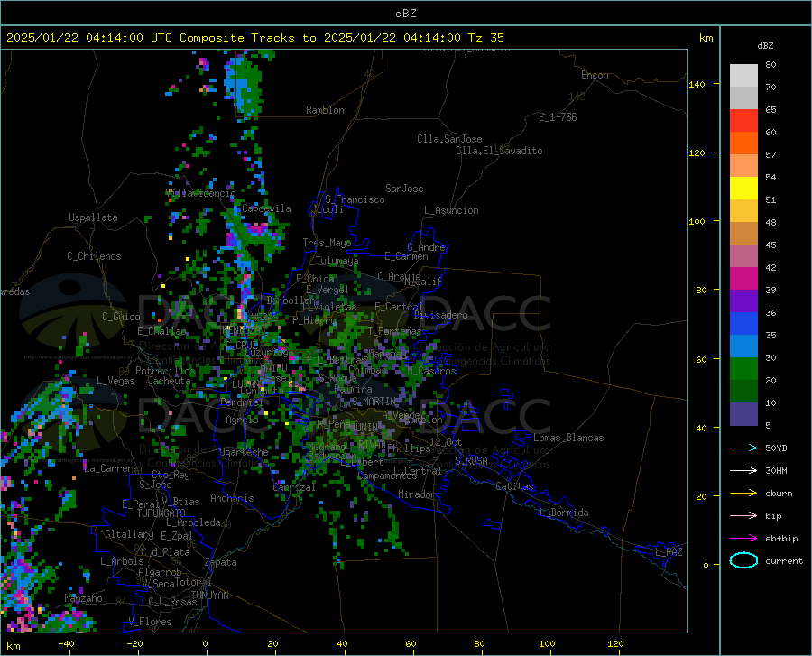Click the 'C_Chilenos' map label
The height and width of the screenshot is (656, 812).
94,256
